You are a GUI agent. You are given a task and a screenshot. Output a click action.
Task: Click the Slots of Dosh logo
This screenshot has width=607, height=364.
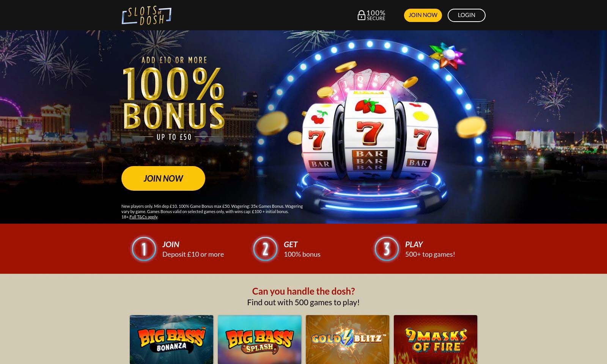[146, 15]
